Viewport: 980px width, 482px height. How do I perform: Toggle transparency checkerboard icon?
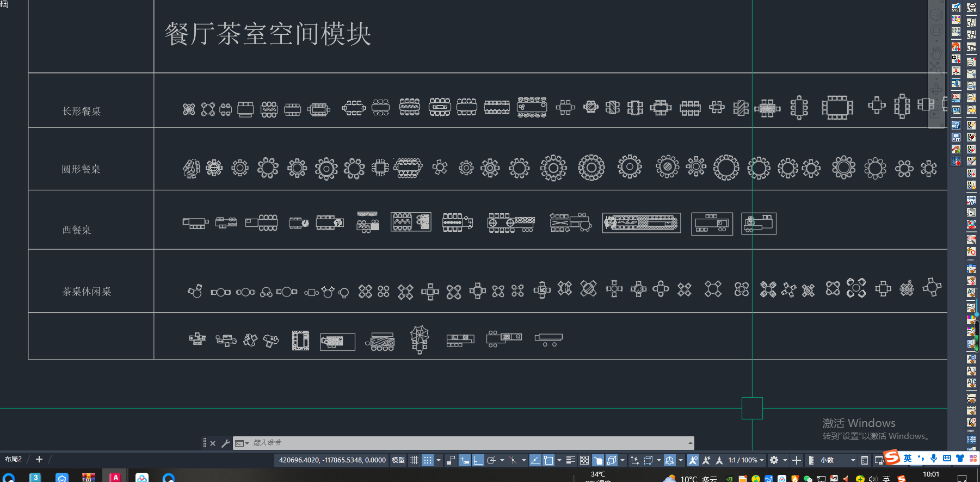(x=584, y=460)
